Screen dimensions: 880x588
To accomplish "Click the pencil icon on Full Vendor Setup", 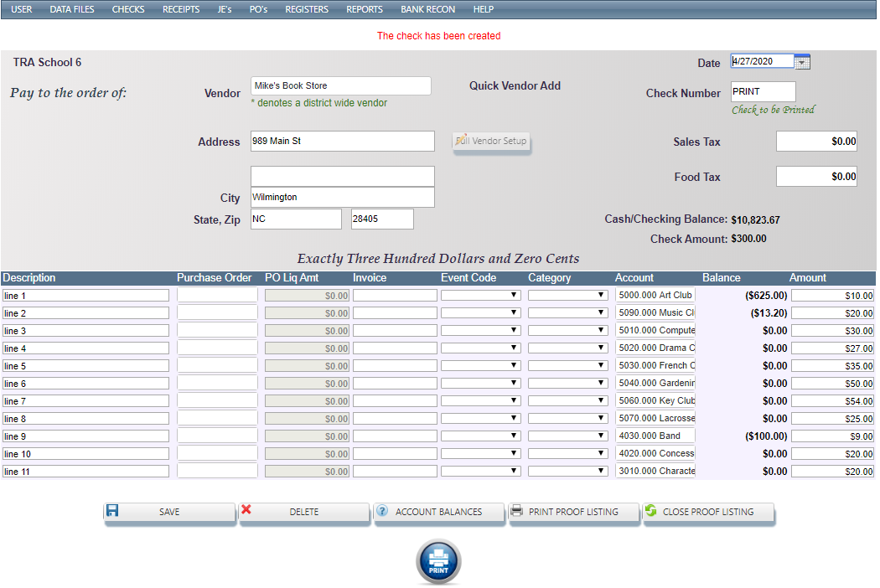I will [461, 139].
